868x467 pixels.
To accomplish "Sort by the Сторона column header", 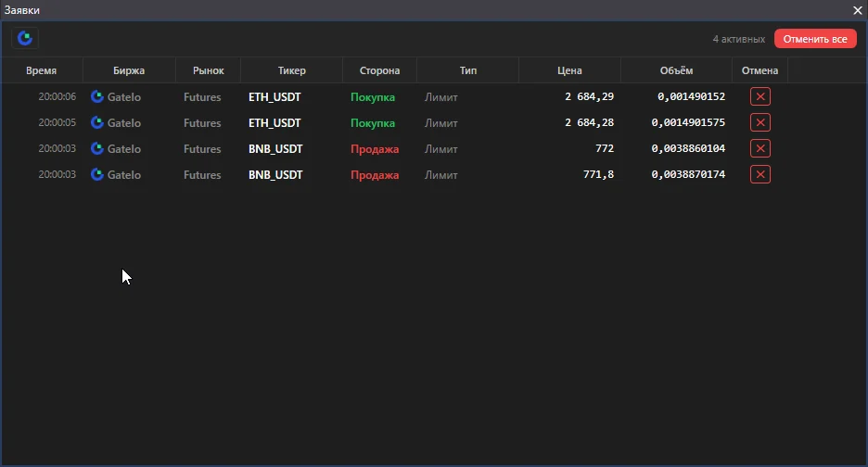I will coord(380,70).
